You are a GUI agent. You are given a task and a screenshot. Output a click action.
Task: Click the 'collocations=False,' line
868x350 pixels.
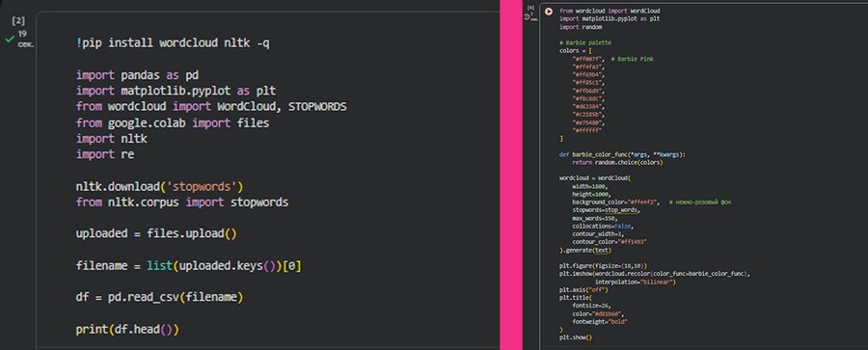603,227
